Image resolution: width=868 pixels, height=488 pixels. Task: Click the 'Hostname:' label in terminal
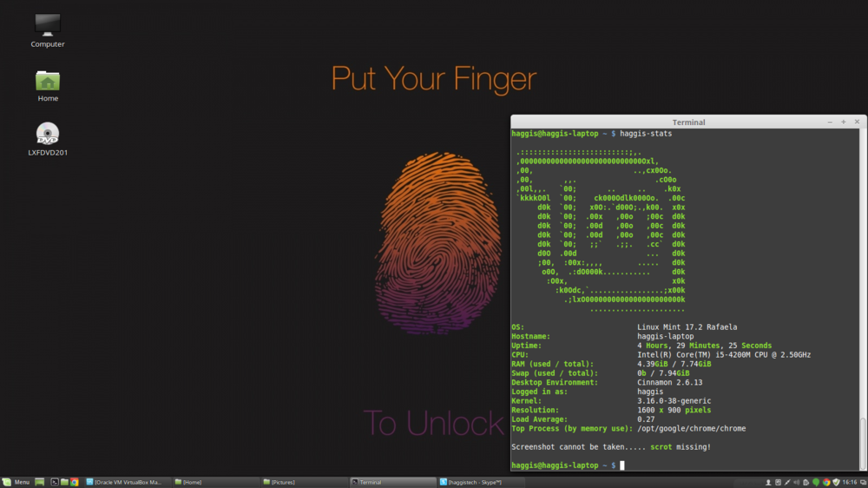[531, 336]
